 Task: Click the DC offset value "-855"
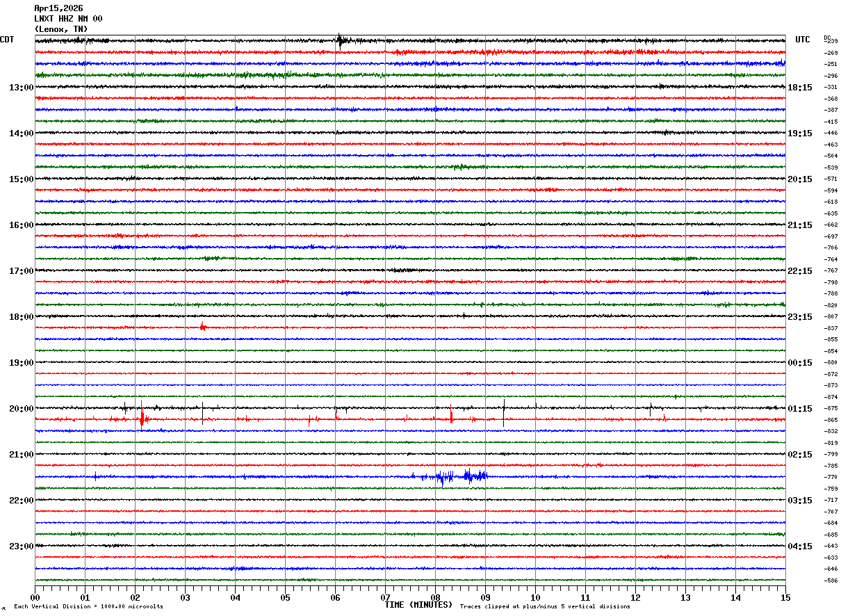click(x=831, y=339)
